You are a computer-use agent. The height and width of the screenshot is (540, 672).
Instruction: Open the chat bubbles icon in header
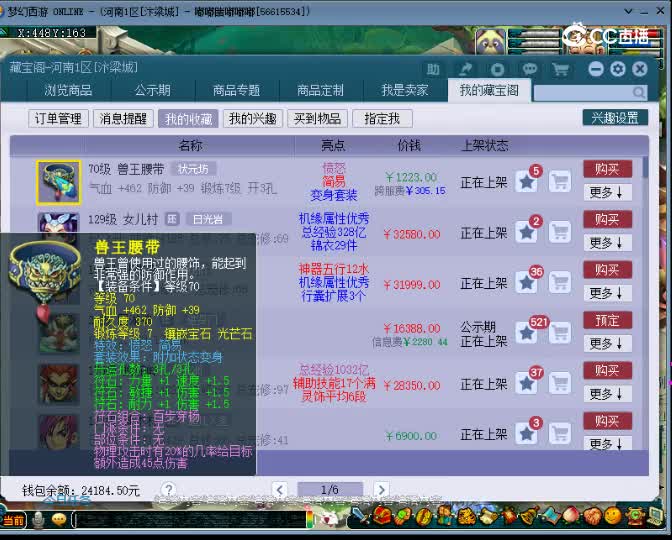tap(529, 69)
